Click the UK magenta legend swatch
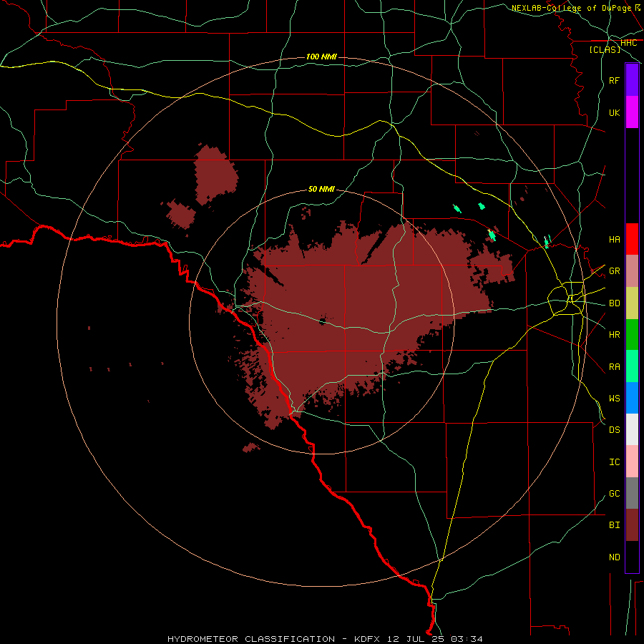Screen dimensions: 644x644 point(632,112)
